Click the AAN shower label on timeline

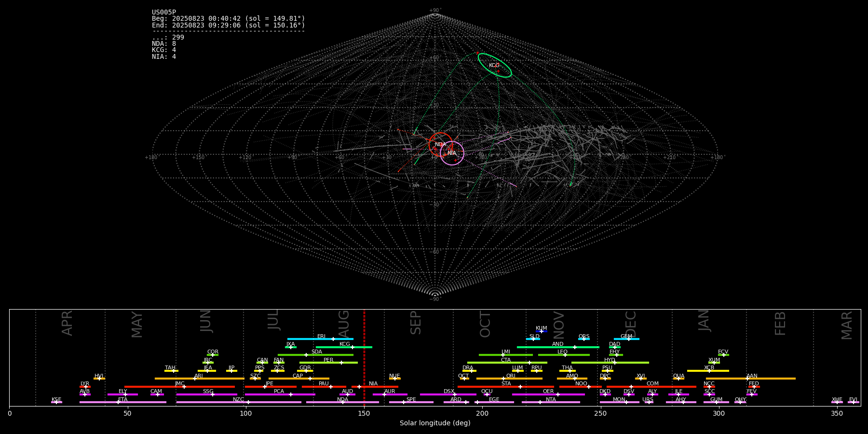(752, 376)
